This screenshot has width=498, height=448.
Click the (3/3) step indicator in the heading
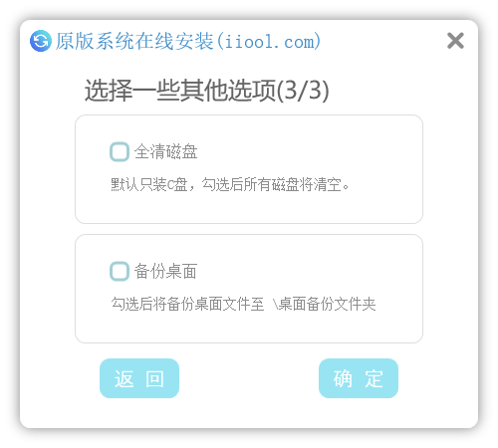tap(303, 91)
